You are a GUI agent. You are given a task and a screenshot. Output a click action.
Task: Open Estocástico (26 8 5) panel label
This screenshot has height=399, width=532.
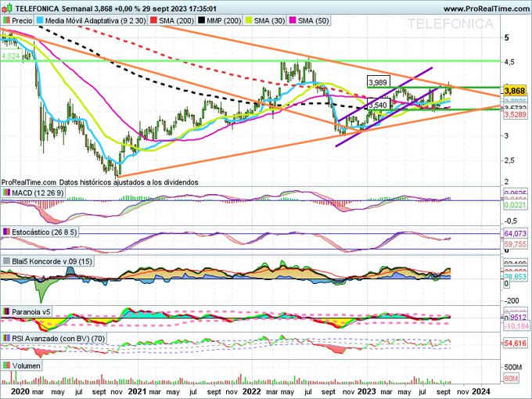point(45,232)
